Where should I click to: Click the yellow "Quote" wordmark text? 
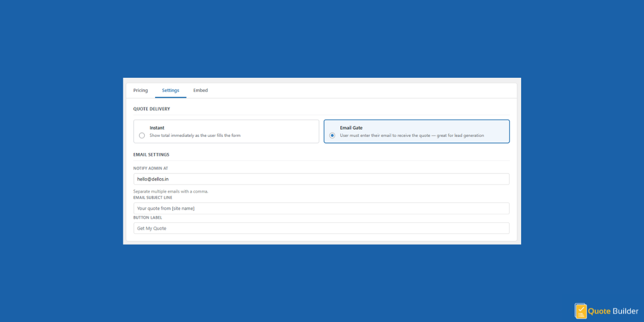pos(598,311)
